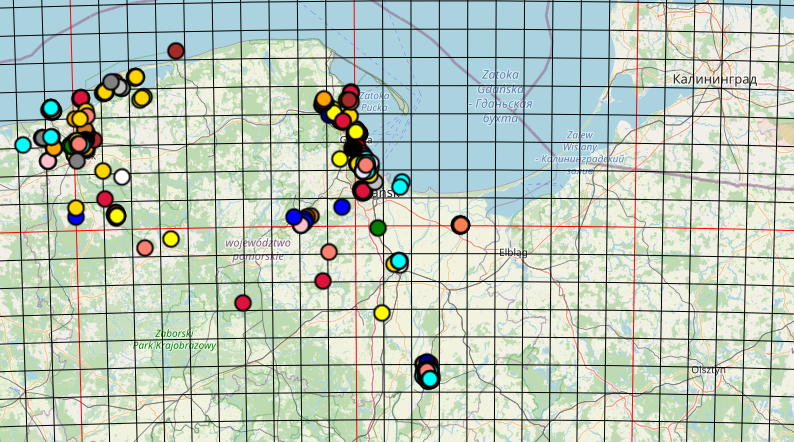Select the orange marker northwest of Elbląg
The image size is (794, 442).
coord(460,225)
